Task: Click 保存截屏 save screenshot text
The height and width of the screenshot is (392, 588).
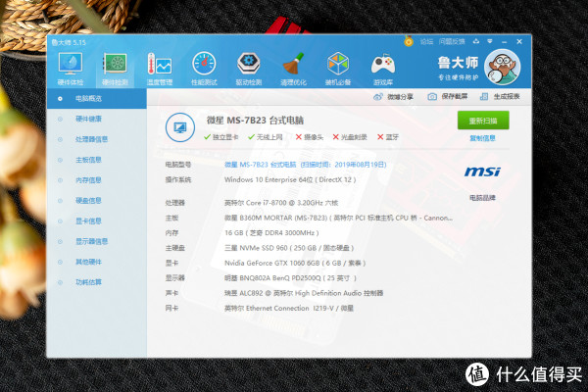Action: [455, 97]
